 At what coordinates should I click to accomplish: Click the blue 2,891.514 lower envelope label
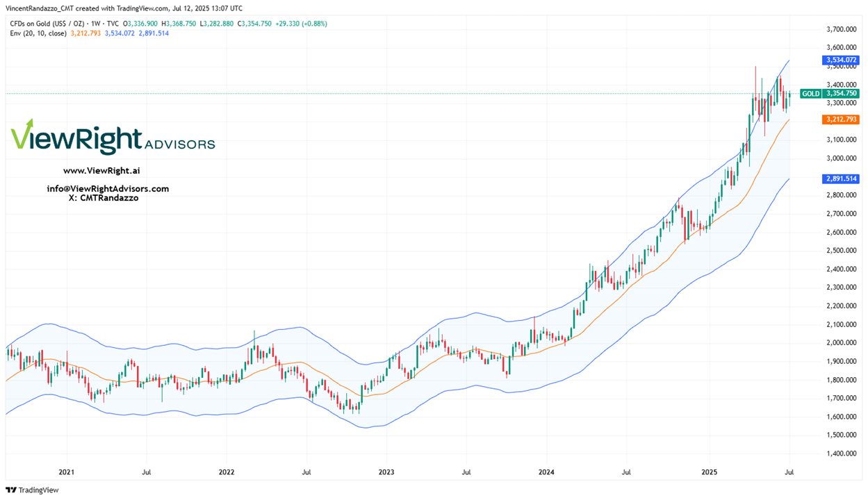[840, 178]
